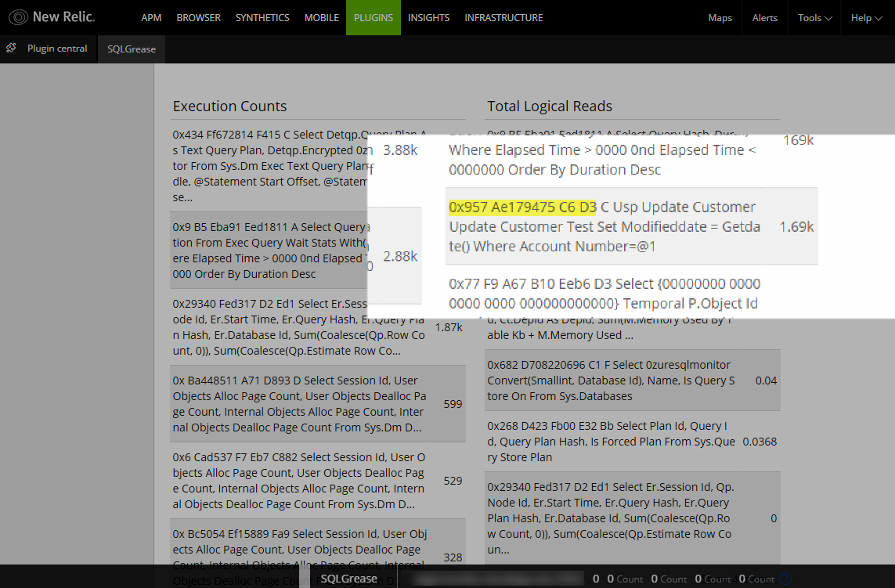Select the MOBILE navigation item

321,18
